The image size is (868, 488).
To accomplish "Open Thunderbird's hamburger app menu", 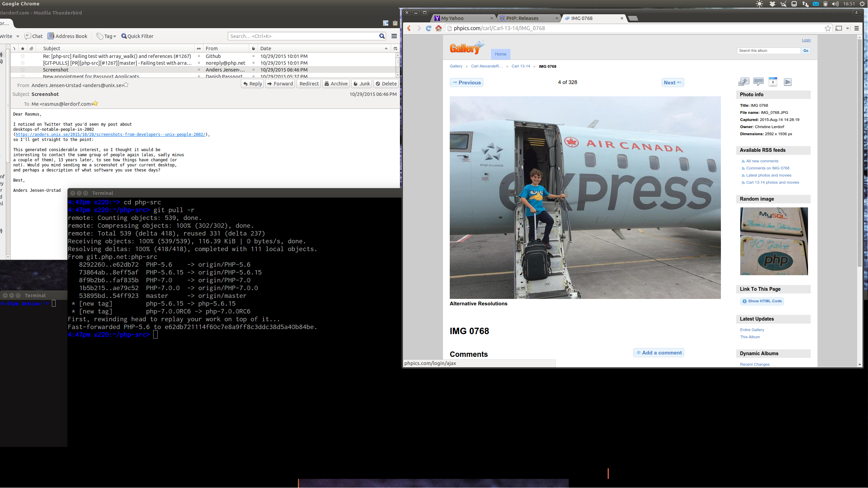I will (393, 36).
